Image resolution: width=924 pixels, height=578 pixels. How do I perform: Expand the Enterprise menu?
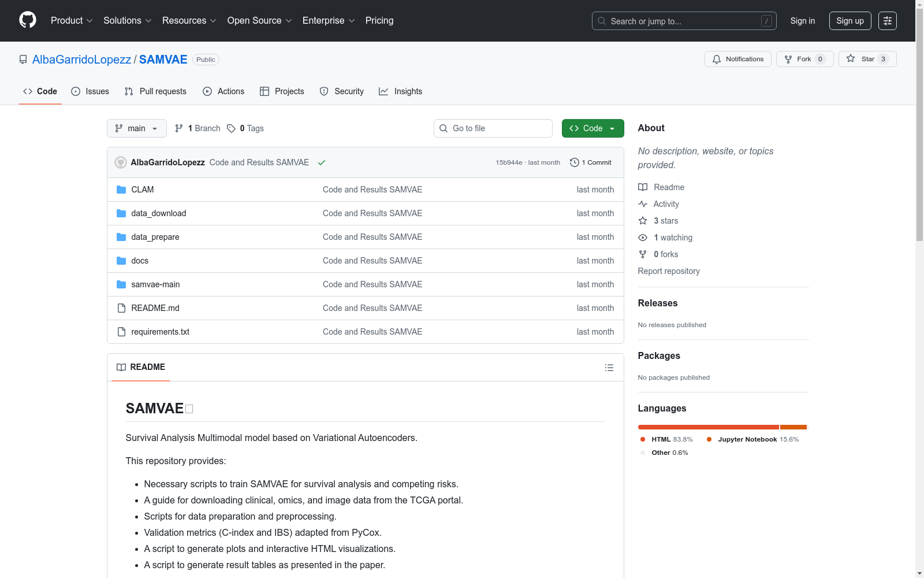tap(329, 21)
